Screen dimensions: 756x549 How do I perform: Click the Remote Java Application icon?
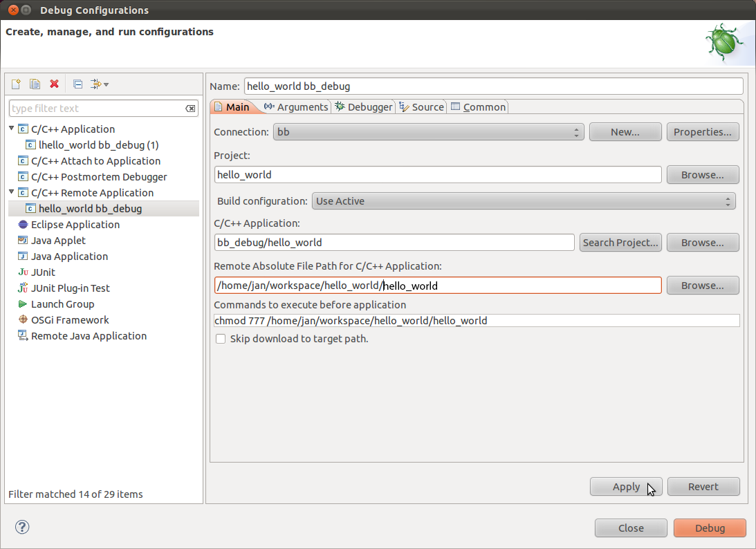click(23, 335)
